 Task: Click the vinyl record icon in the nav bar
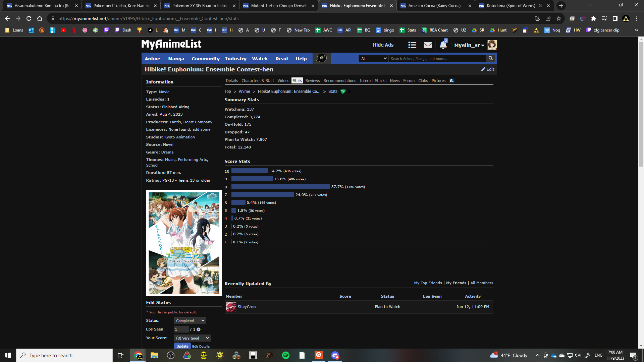point(321,58)
